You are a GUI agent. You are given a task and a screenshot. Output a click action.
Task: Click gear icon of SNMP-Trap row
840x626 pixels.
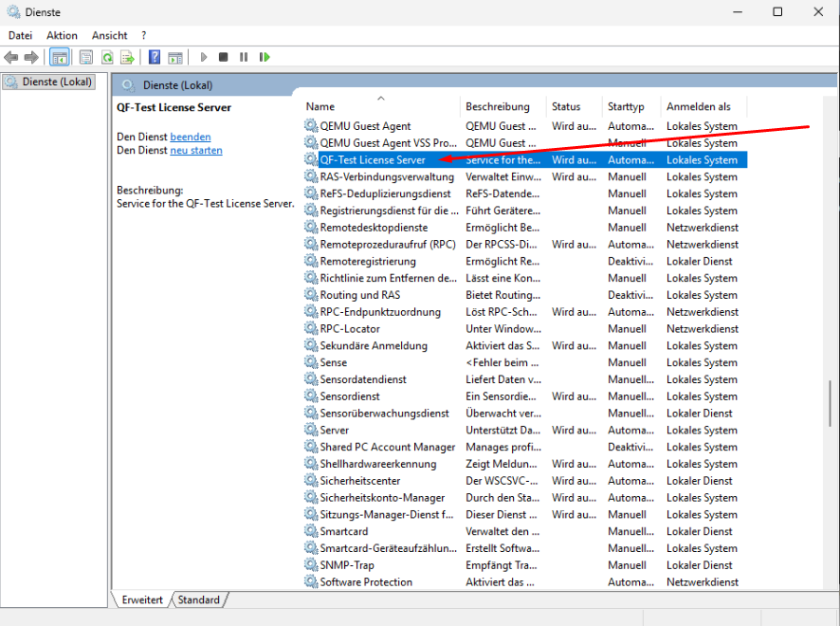(311, 565)
